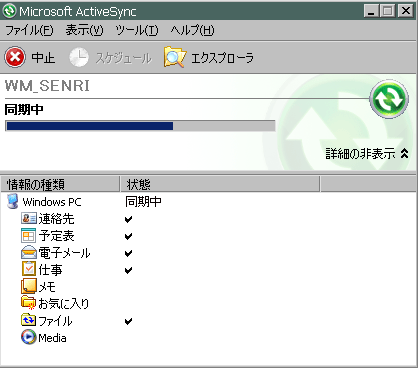Open Explorer via the folder magnifier icon

pos(175,57)
